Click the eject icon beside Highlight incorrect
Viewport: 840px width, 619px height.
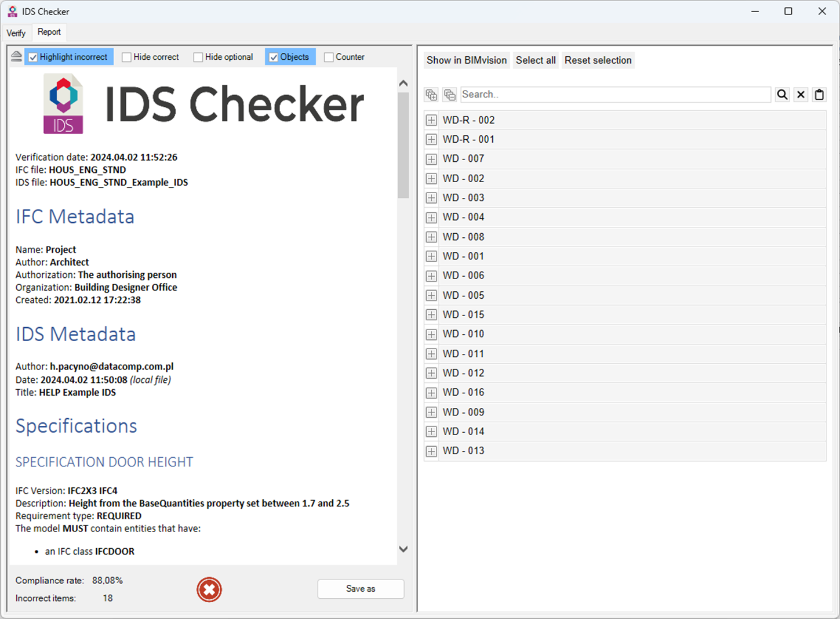coord(16,56)
